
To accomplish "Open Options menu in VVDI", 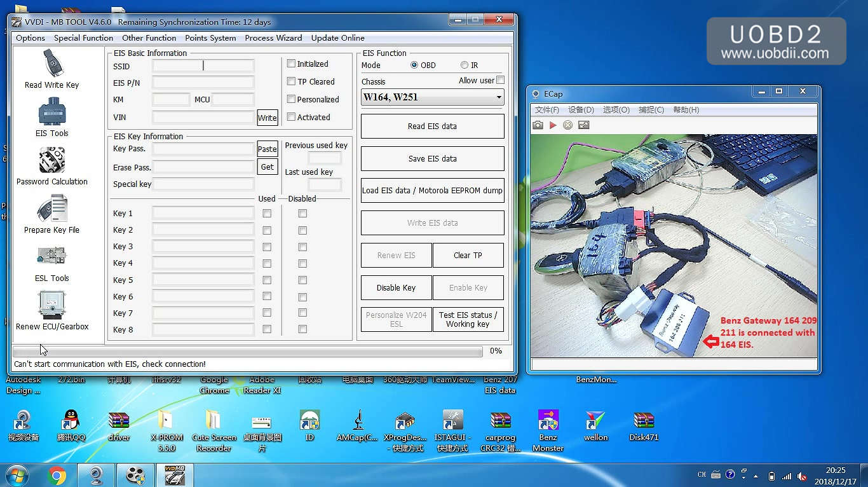I will point(31,38).
